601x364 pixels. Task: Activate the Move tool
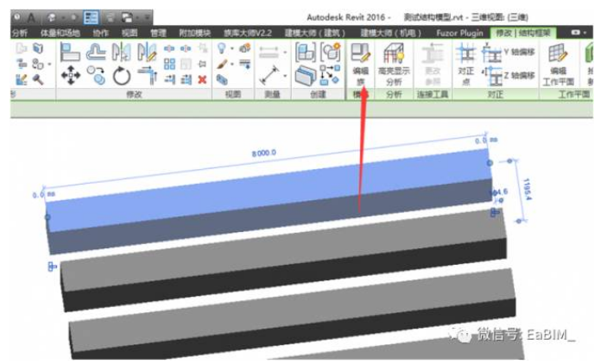point(71,75)
